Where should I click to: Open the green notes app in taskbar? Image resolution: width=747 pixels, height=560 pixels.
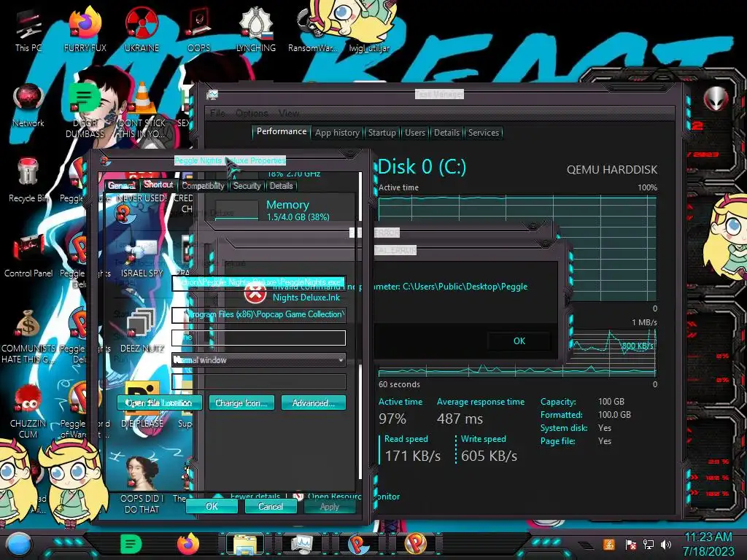point(131,544)
